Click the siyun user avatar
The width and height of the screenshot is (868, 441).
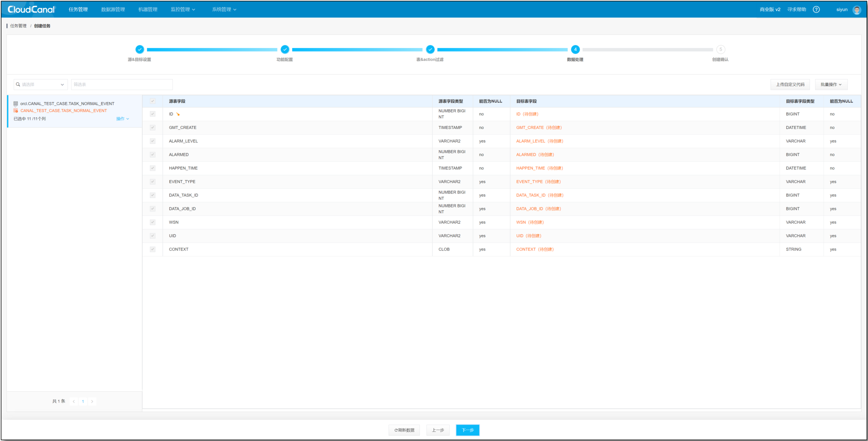coord(857,10)
